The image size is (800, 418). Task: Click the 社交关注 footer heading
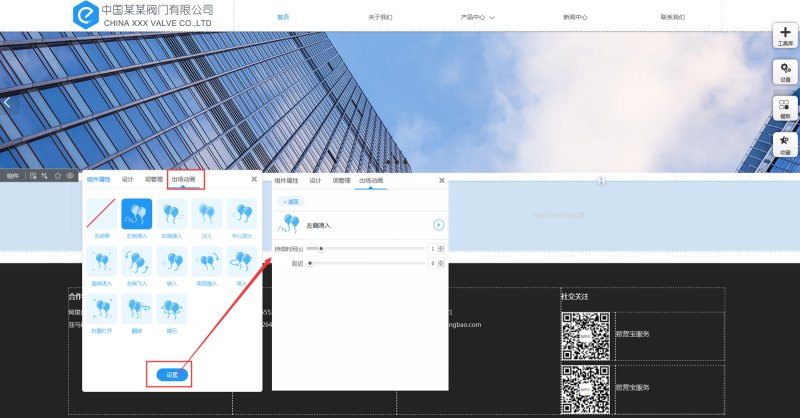click(575, 297)
